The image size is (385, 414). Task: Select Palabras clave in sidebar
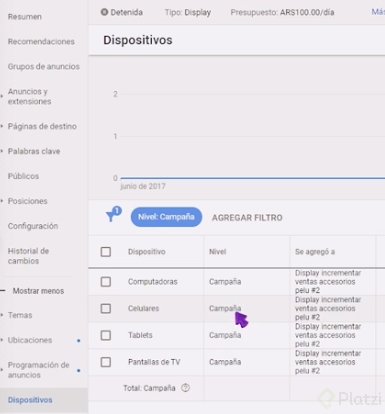(x=34, y=151)
